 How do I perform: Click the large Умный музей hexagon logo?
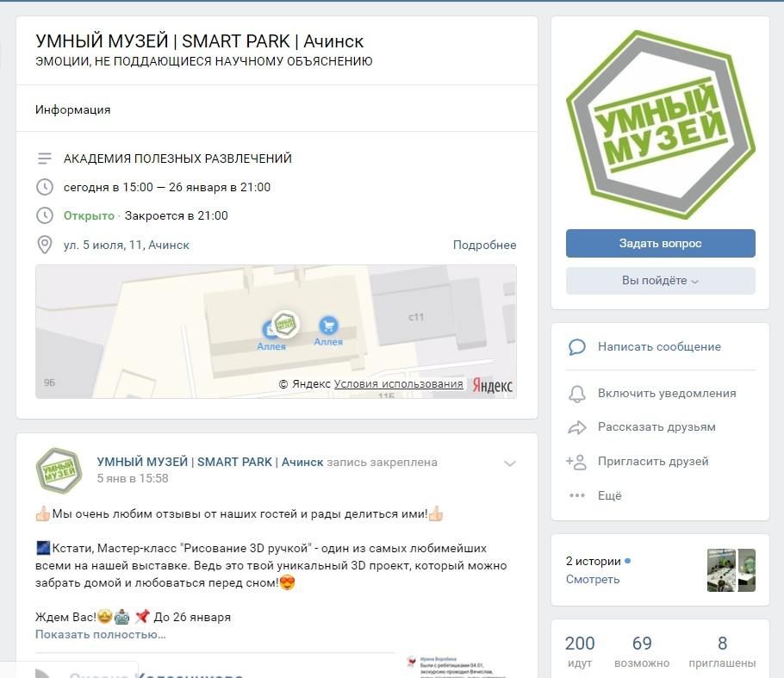point(660,125)
